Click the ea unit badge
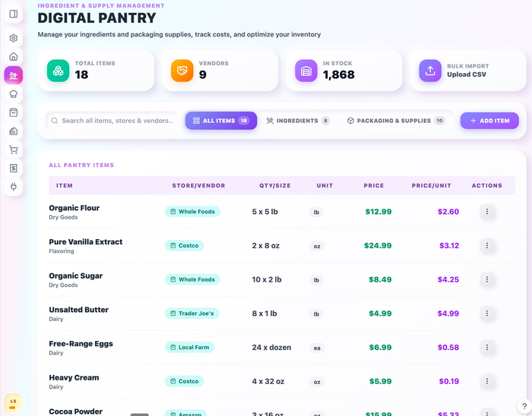 point(317,348)
